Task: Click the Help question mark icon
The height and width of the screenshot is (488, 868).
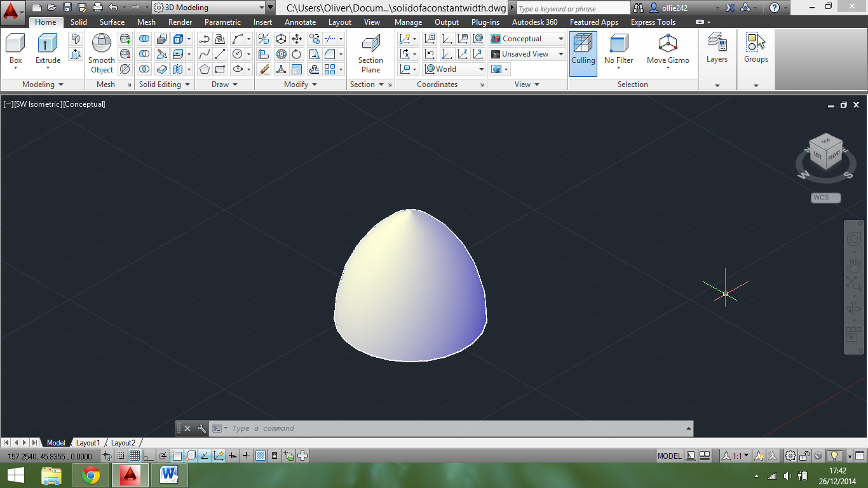Action: click(x=774, y=8)
